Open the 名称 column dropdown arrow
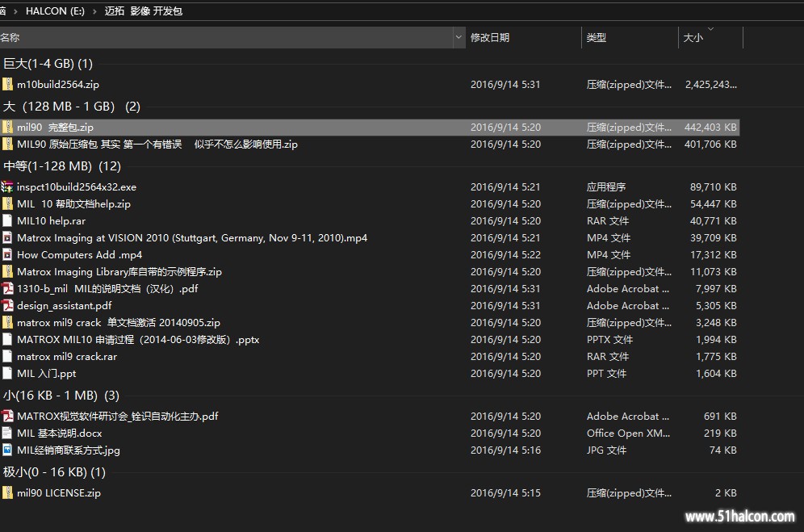804x532 pixels. click(459, 37)
